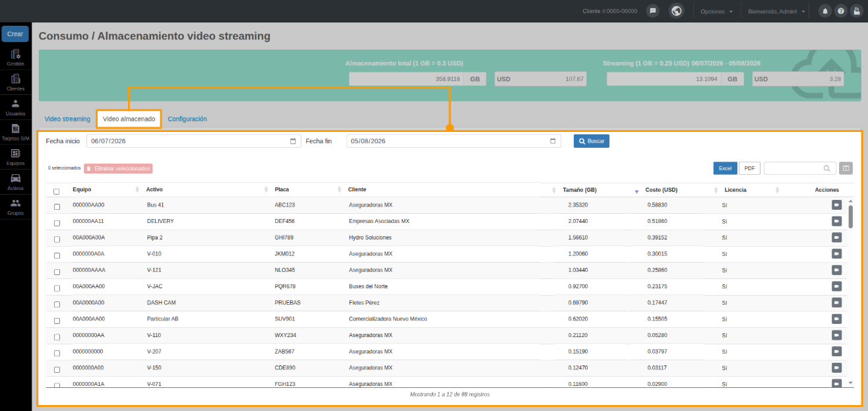Select the Particular AB row checkbox
The image size is (868, 411).
[57, 321]
